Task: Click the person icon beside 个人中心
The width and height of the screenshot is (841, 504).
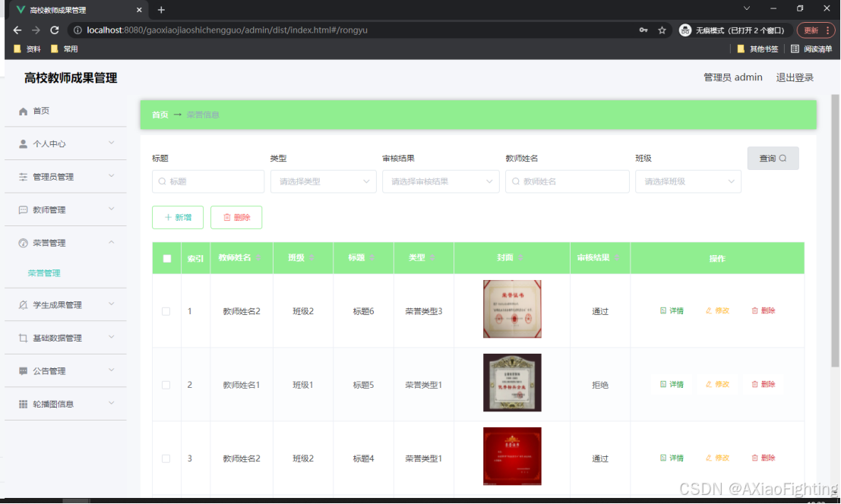Action: coord(23,144)
